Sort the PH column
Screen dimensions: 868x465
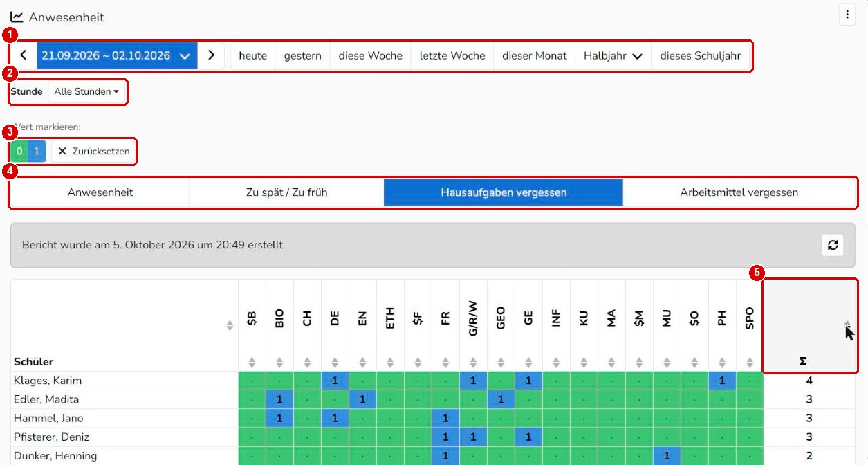pyautogui.click(x=722, y=362)
